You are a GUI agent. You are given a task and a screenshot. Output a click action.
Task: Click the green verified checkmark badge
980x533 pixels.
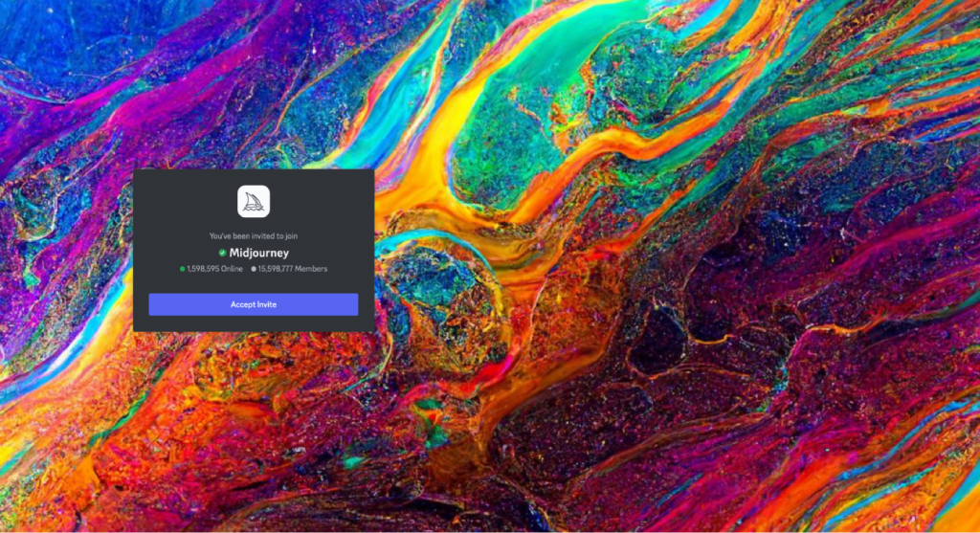click(x=222, y=253)
